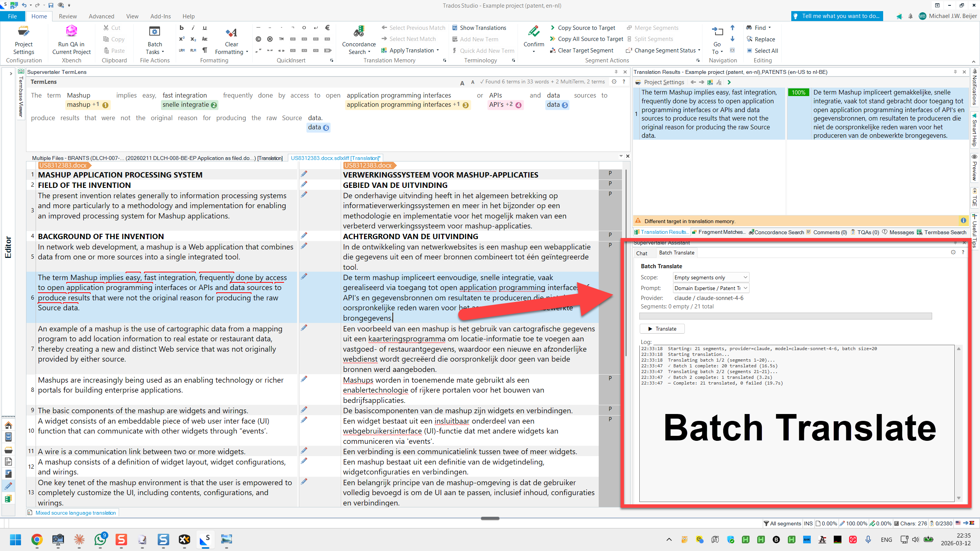Switch to the Review ribbon tab
This screenshot has height=551, width=980.
coord(68,16)
